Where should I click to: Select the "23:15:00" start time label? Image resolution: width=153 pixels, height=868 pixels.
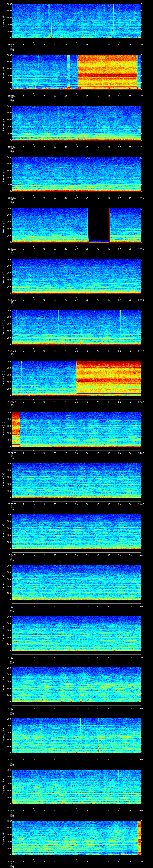[12, 96]
